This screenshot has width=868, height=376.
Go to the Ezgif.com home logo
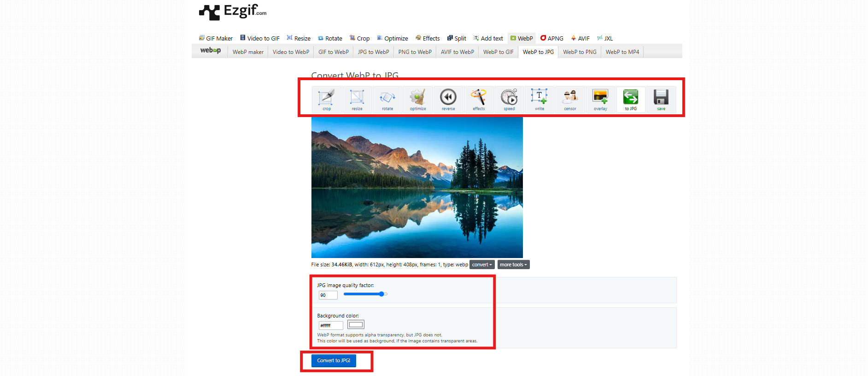click(x=233, y=12)
